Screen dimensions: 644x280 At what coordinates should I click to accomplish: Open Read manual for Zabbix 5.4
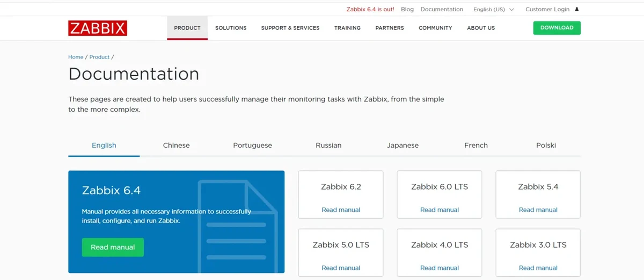pos(538,210)
